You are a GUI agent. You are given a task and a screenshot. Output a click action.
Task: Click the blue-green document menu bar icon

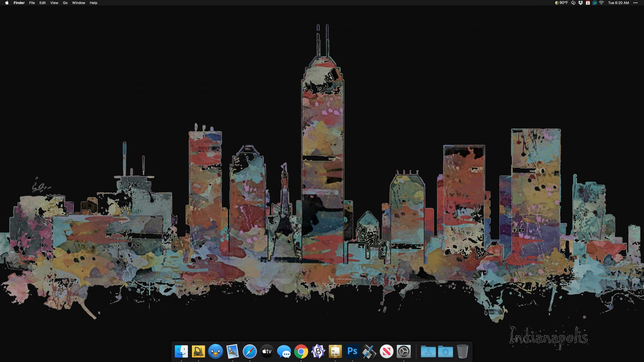(594, 3)
